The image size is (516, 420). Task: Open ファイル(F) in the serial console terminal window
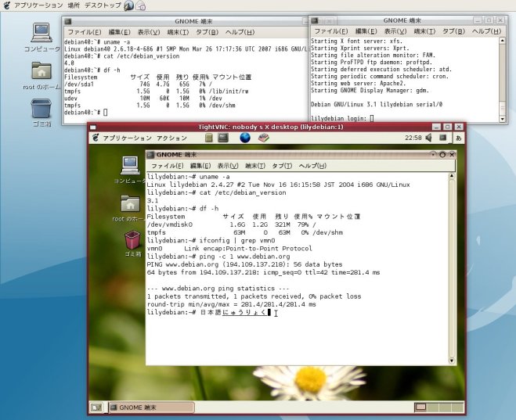pyautogui.click(x=331, y=31)
